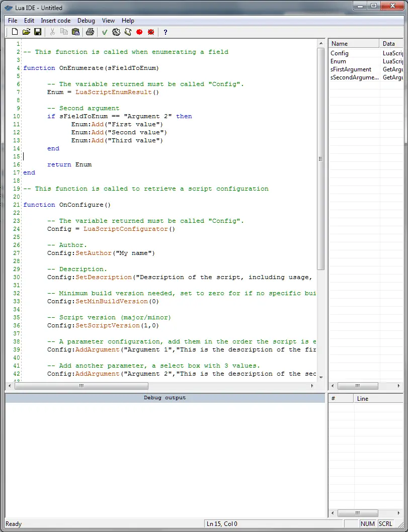Create a new file via toolbar icon
The image size is (408, 532).
click(15, 32)
